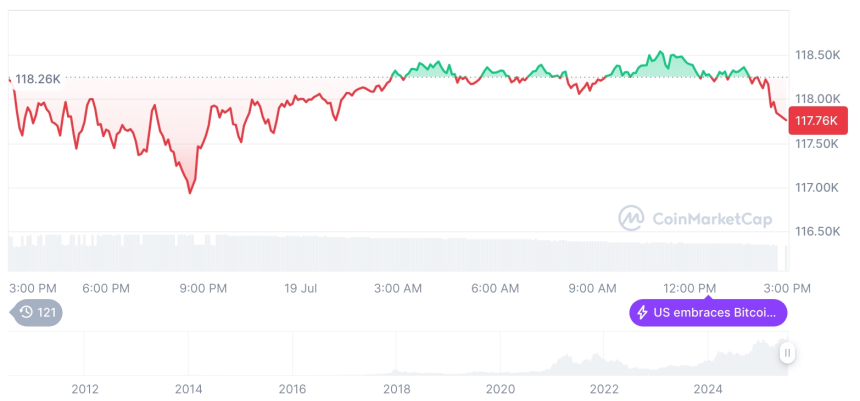
Task: Click the 116.50K price axis label
Action: pyautogui.click(x=816, y=231)
